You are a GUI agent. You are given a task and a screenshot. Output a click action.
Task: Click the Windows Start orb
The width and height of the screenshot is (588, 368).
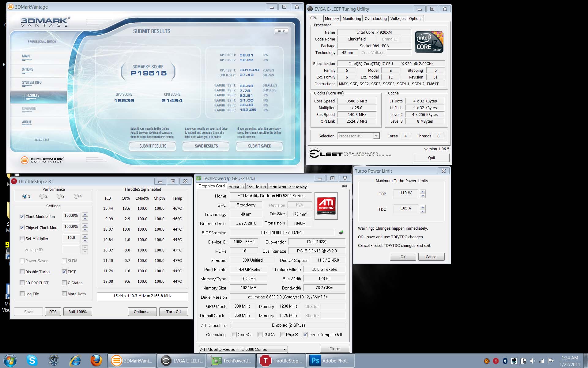pyautogui.click(x=10, y=361)
